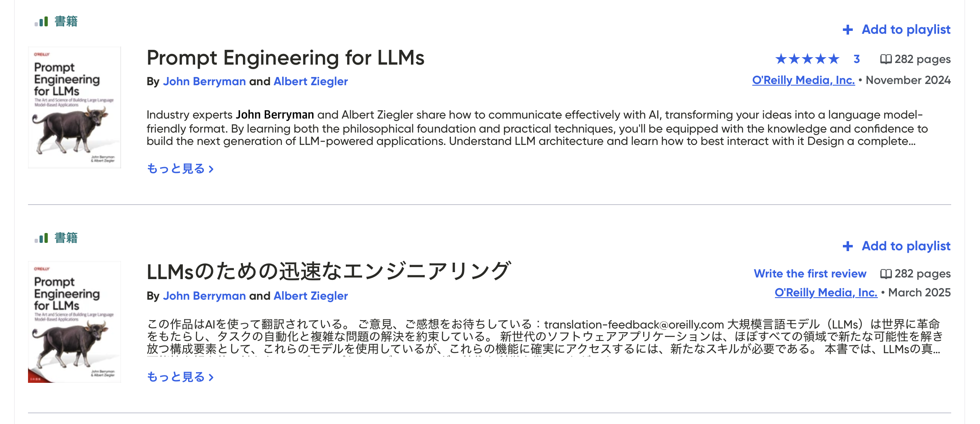This screenshot has height=424, width=980.
Task: Open the Japanese edition book cover thumbnail
Action: coord(75,322)
